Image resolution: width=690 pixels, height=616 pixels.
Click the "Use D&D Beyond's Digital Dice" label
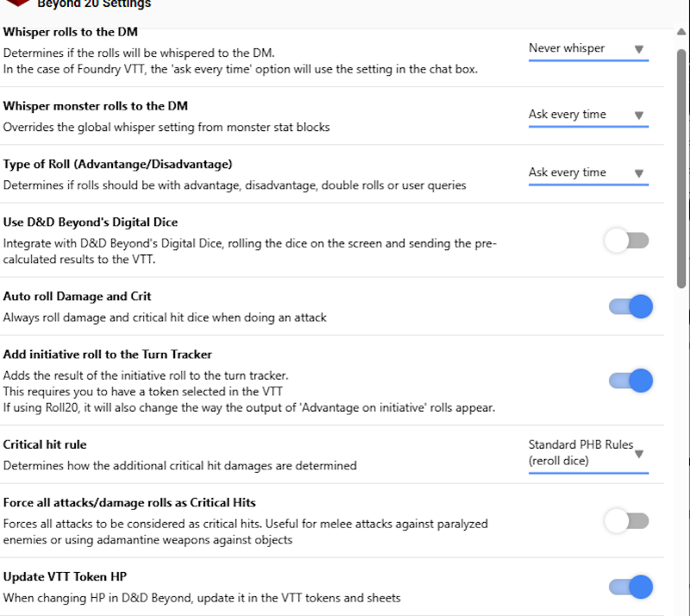pos(91,223)
